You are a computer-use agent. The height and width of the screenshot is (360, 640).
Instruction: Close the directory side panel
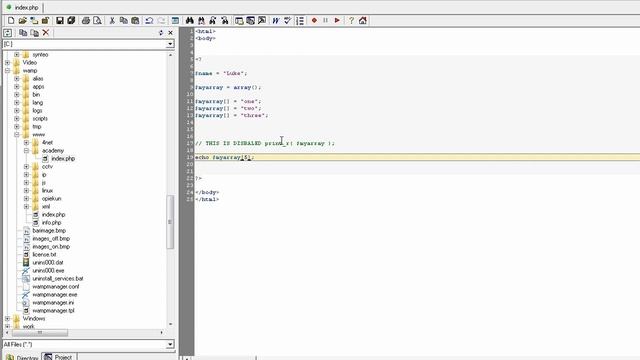click(x=171, y=33)
